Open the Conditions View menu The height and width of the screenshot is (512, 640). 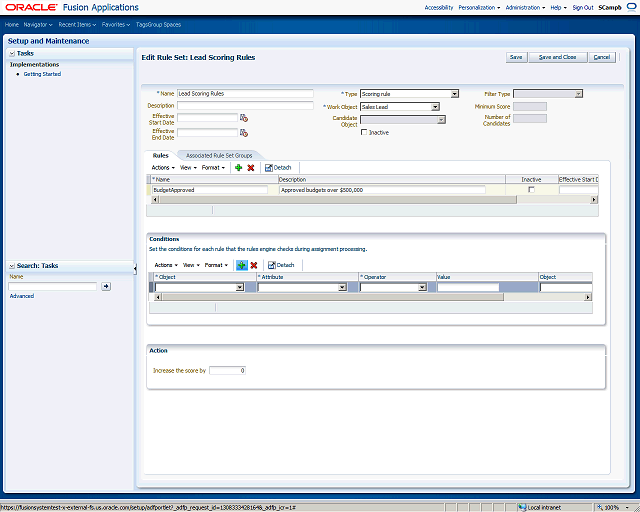pyautogui.click(x=191, y=265)
